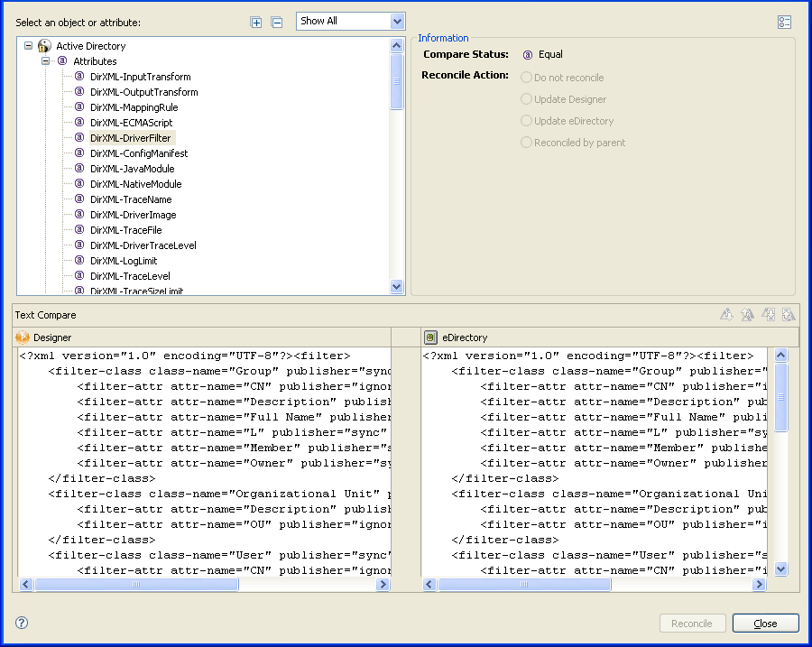Select DirXML-DriverImage attribute
The width and height of the screenshot is (812, 647).
click(134, 215)
